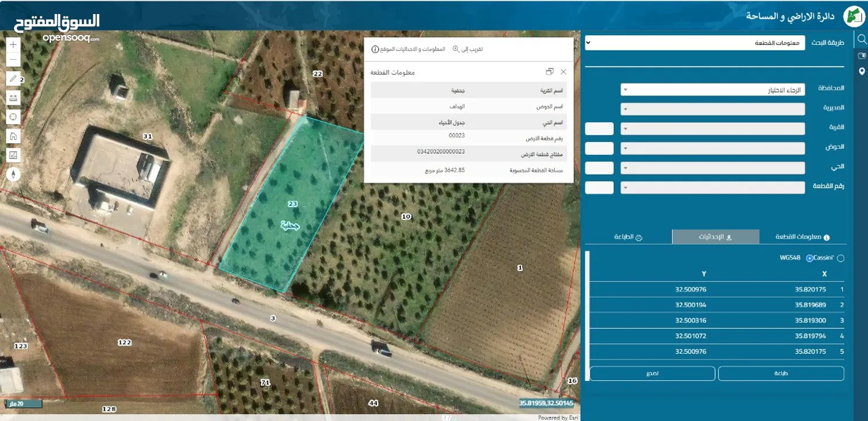Switch to the printing (الطباعة) tab

click(629, 237)
